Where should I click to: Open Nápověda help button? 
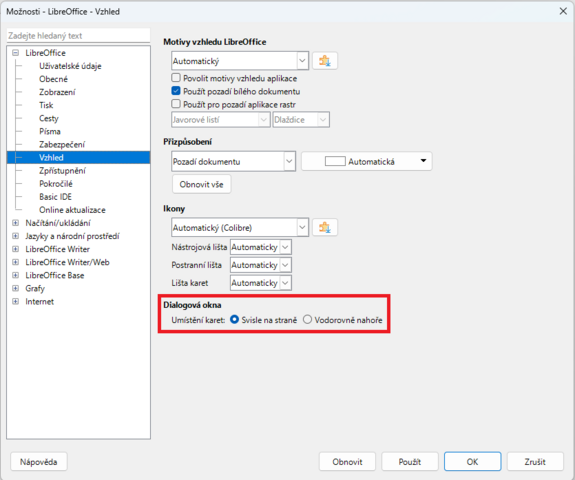coord(39,461)
